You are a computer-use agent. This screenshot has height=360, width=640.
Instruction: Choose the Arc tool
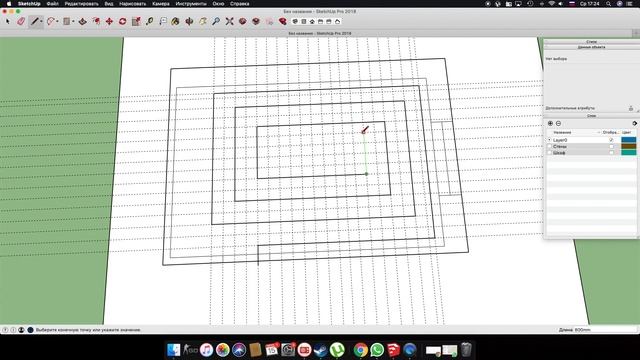click(x=51, y=21)
